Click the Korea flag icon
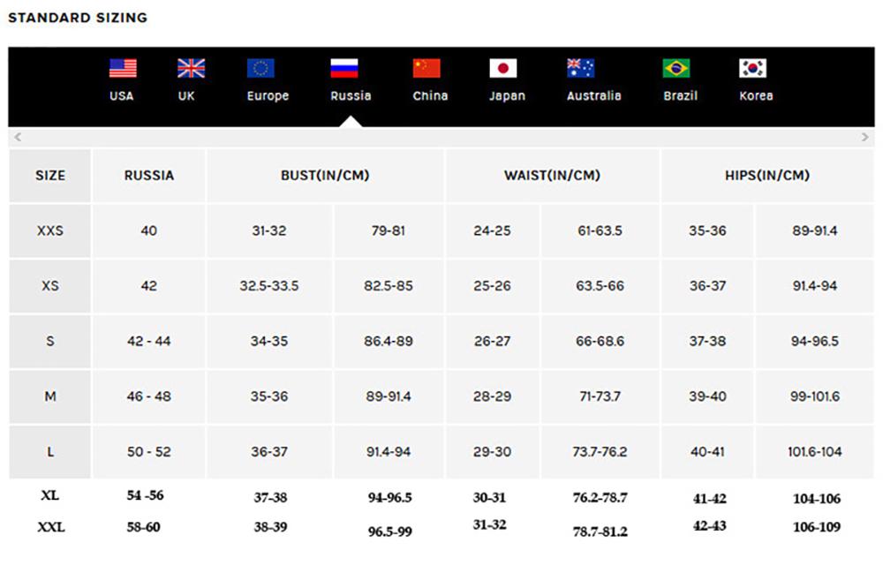Viewport: 883px width, 588px height. pyautogui.click(x=752, y=68)
